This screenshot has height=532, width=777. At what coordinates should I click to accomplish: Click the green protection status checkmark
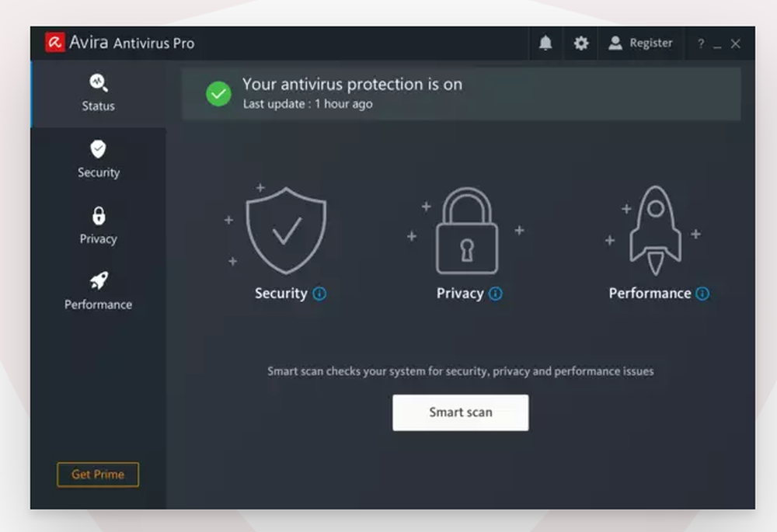click(218, 94)
